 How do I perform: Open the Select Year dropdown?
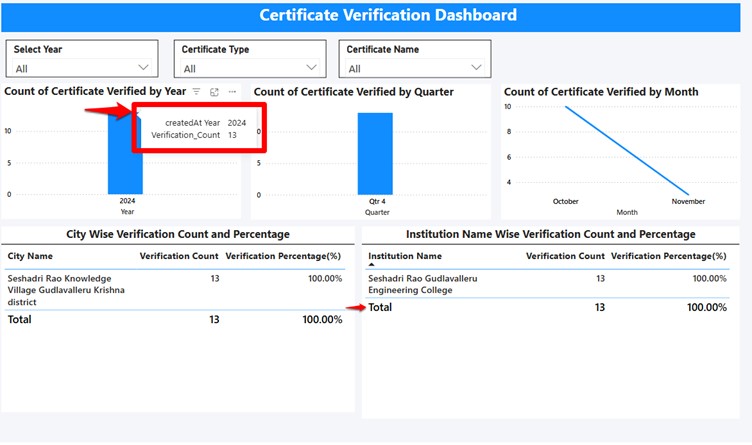[x=143, y=68]
